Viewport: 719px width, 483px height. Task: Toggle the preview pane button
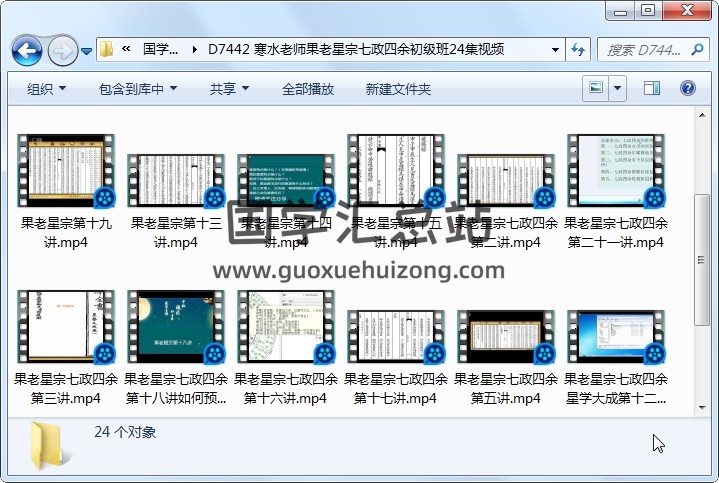[x=653, y=89]
